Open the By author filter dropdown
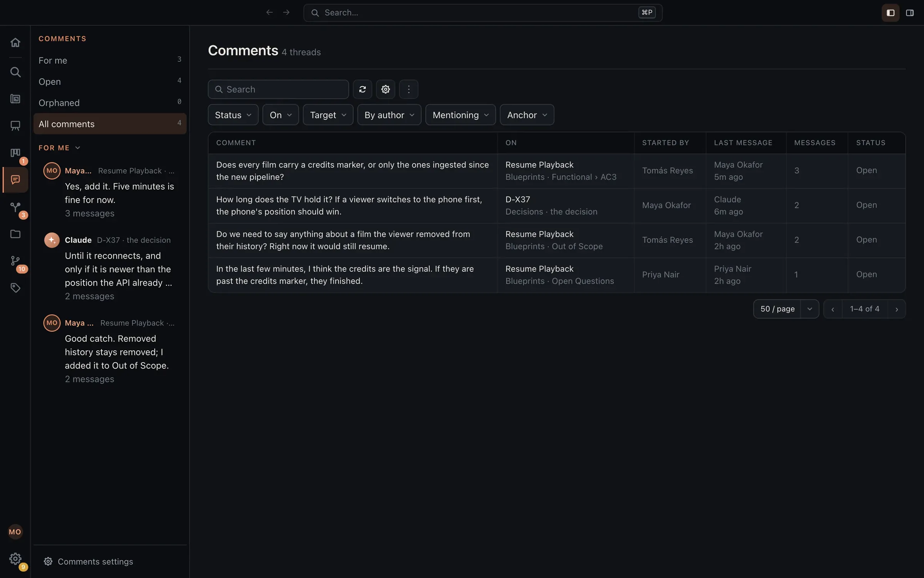The height and width of the screenshot is (578, 924). (x=389, y=115)
